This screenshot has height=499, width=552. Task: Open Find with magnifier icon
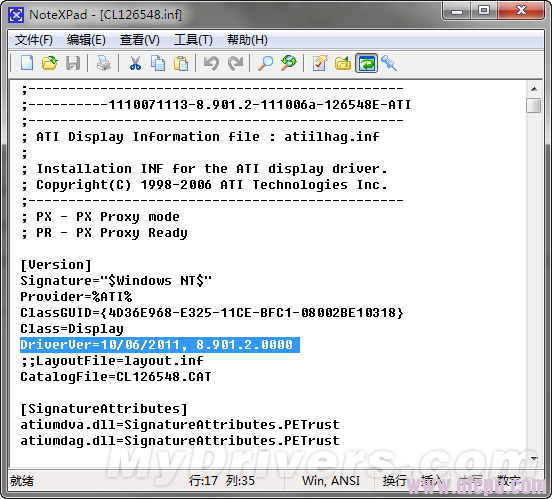tap(265, 63)
